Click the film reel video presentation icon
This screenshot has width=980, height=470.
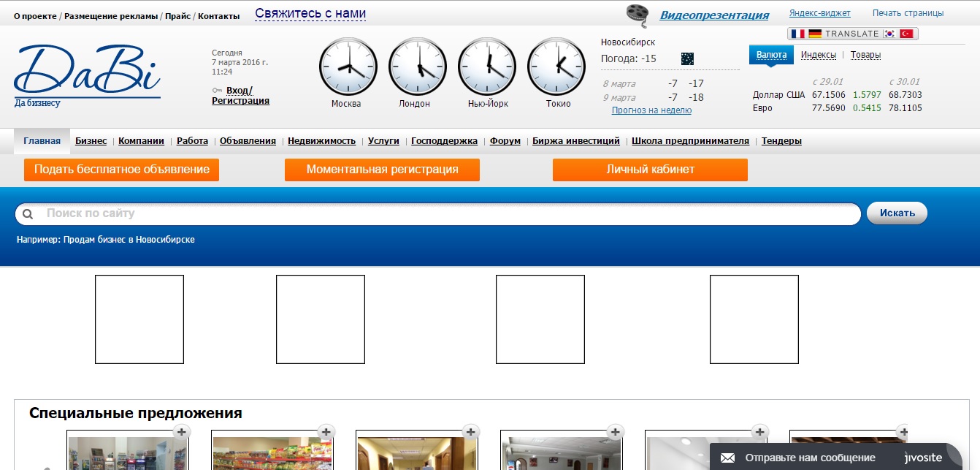(x=638, y=15)
